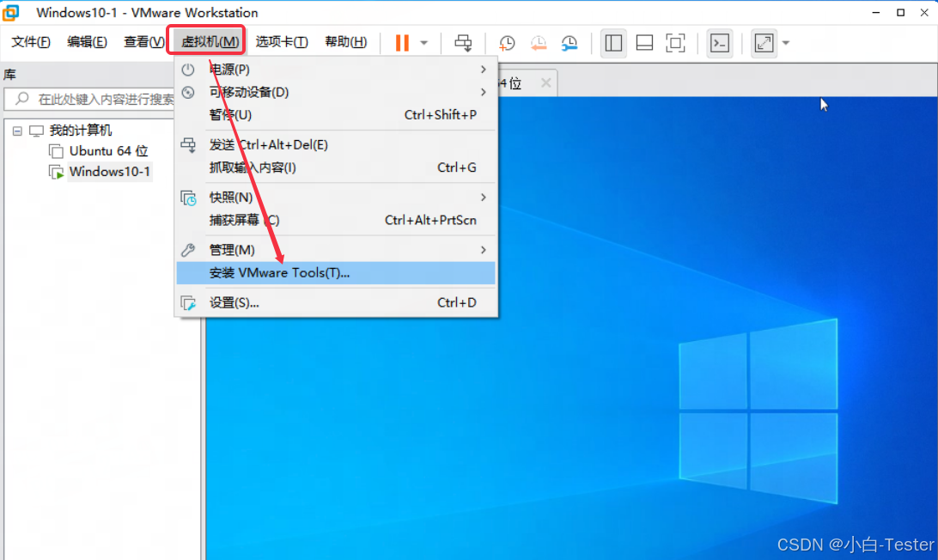Choose 发送 Ctrl+Alt+Del(E) menu item
This screenshot has width=938, height=560.
336,145
